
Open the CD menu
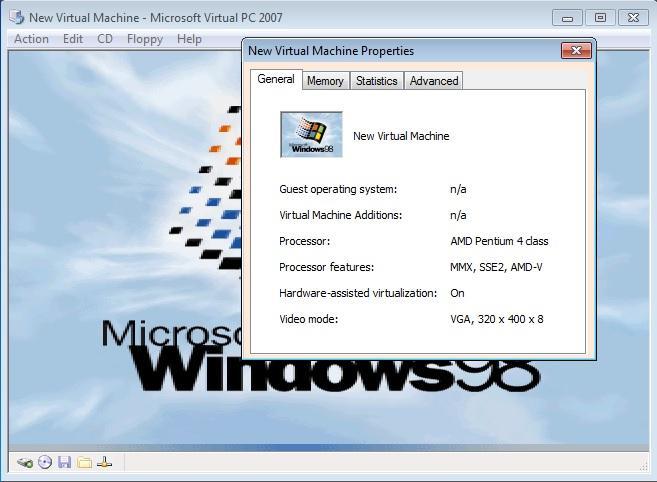(x=105, y=39)
